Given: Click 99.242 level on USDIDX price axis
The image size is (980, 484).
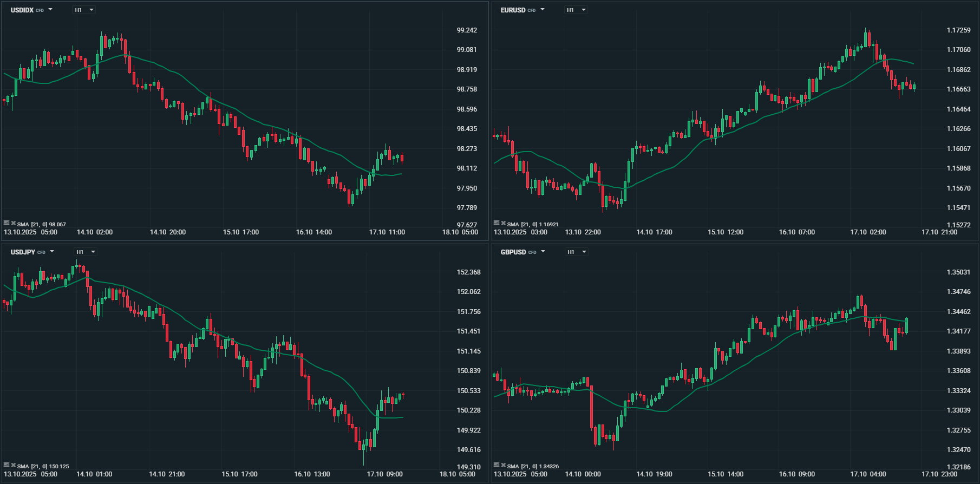Looking at the screenshot, I should [467, 30].
